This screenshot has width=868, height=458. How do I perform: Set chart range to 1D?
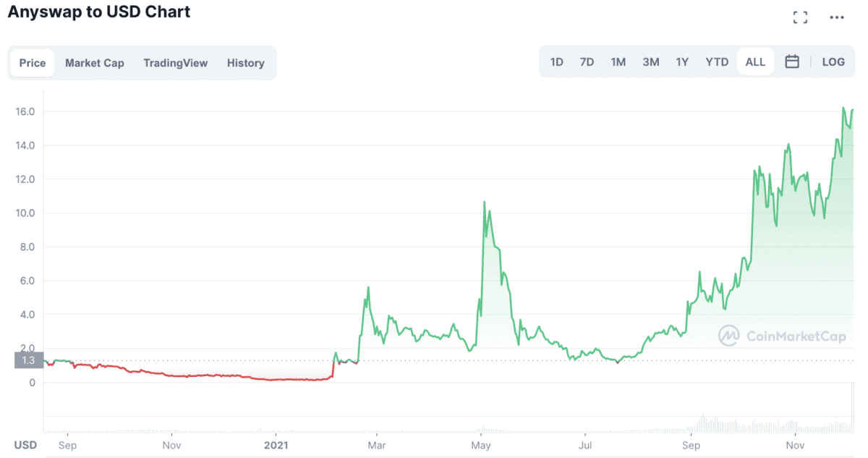click(x=557, y=62)
